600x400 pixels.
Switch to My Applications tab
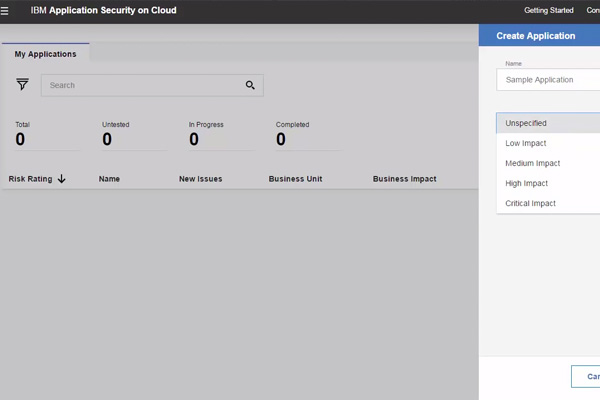[x=46, y=54]
